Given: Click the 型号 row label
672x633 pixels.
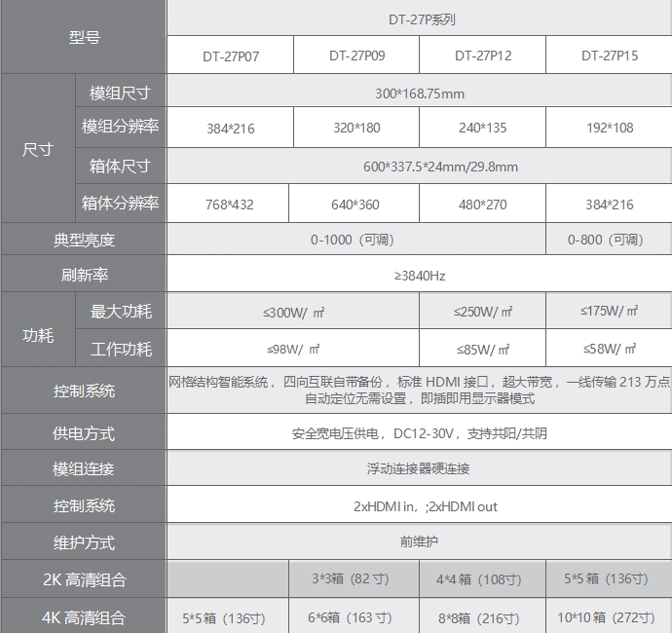Looking at the screenshot, I should [x=84, y=37].
